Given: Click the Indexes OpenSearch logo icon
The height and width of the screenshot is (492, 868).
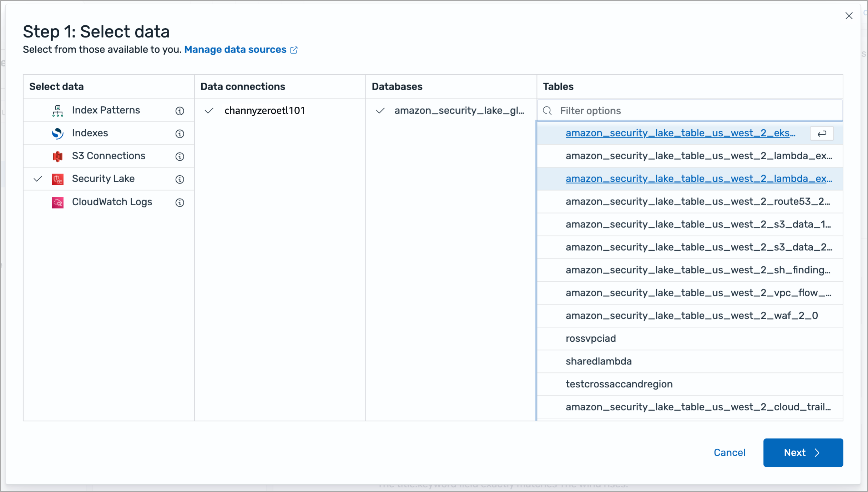Looking at the screenshot, I should click(x=57, y=134).
